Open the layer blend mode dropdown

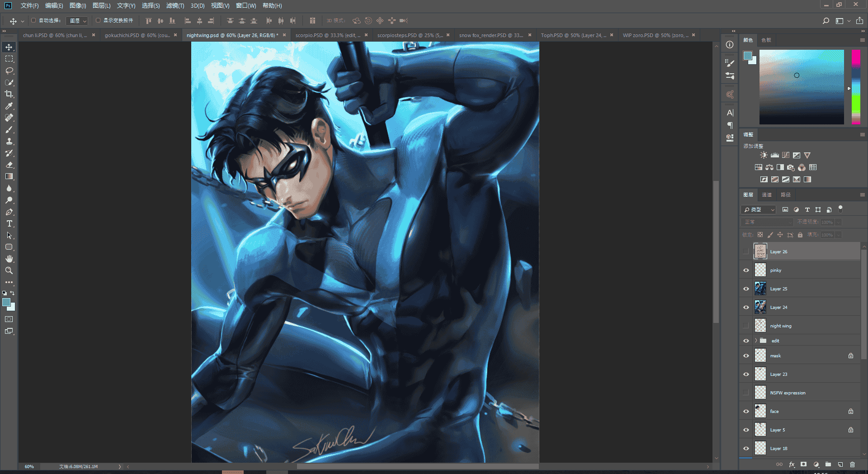(x=767, y=222)
